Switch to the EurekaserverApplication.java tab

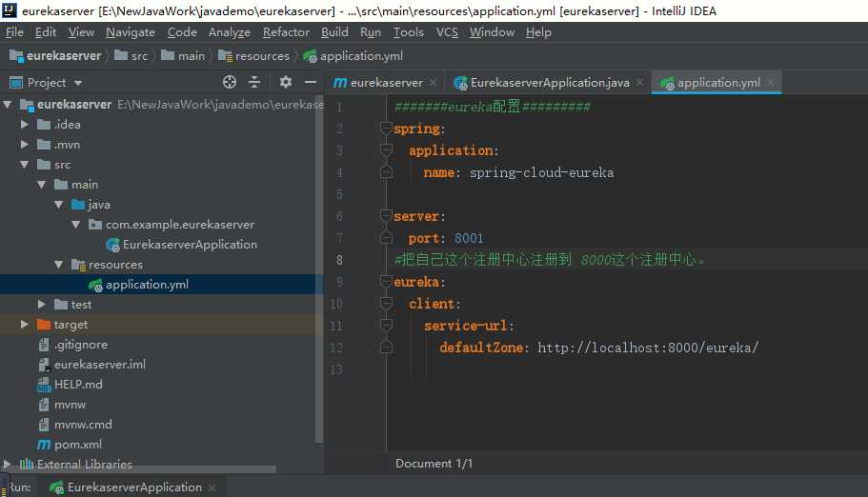tap(549, 83)
